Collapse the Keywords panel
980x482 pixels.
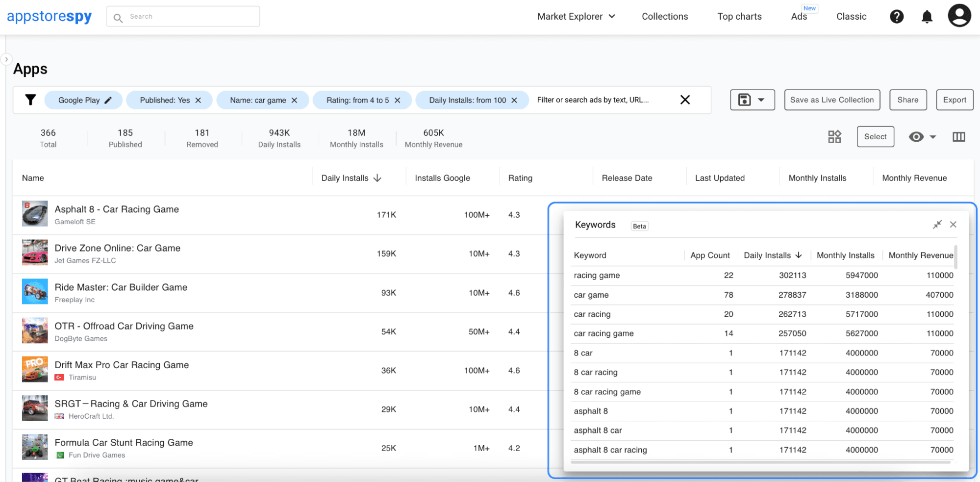pyautogui.click(x=937, y=225)
